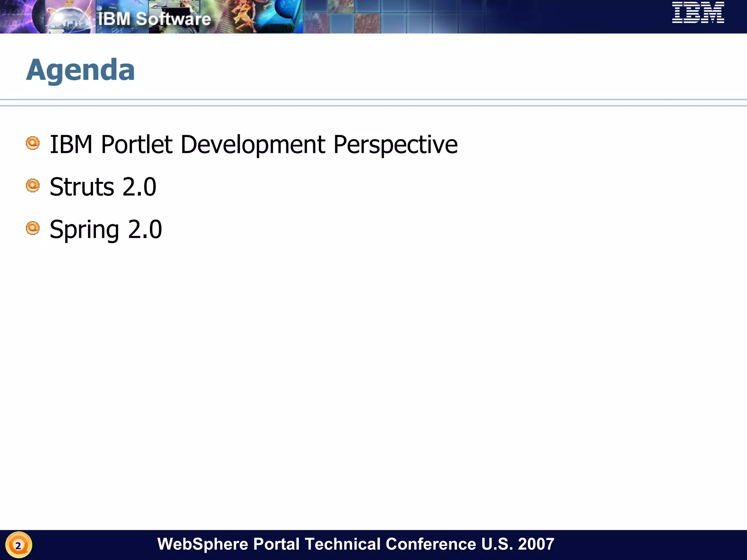
Task: Select the Struts 2.0 agenda item
Action: 103,187
